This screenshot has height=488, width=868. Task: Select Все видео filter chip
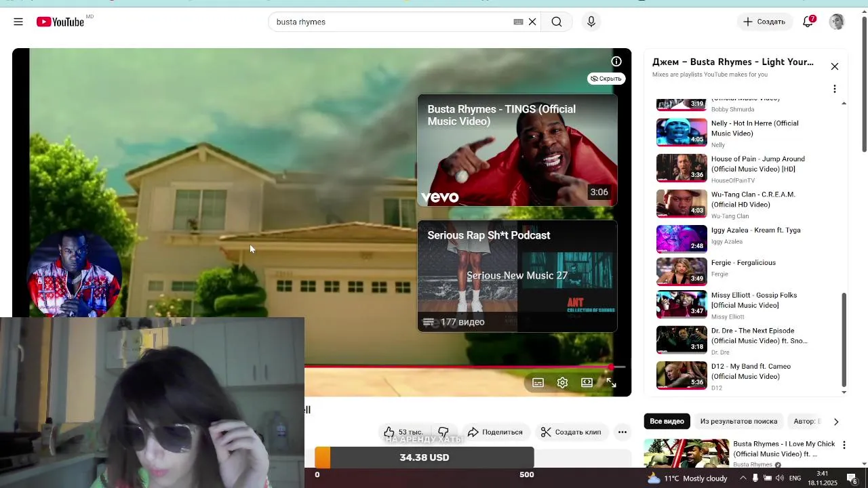click(x=667, y=421)
